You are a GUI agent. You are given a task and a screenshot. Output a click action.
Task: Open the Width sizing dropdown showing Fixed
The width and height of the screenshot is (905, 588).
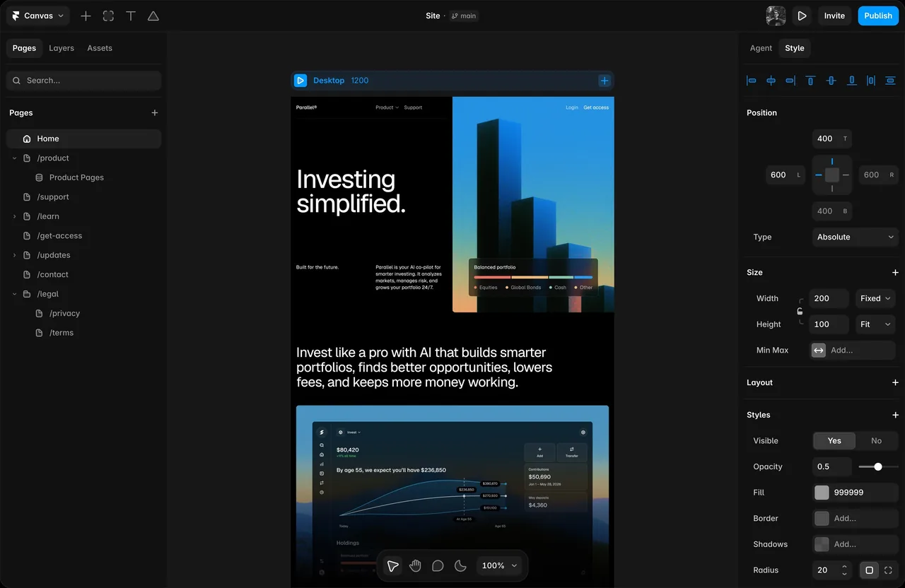(x=875, y=298)
